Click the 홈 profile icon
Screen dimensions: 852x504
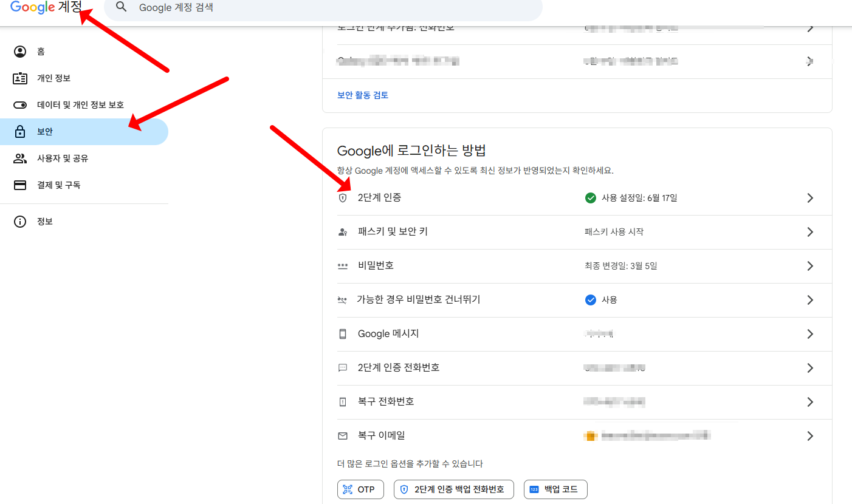tap(20, 52)
